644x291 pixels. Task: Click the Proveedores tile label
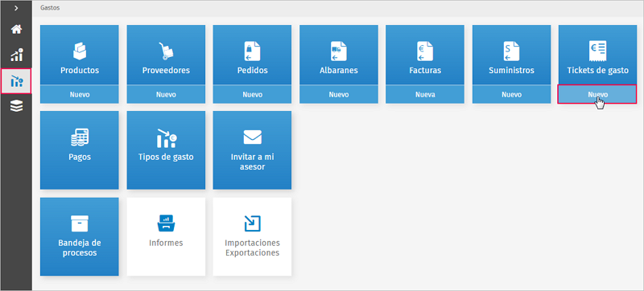point(166,71)
